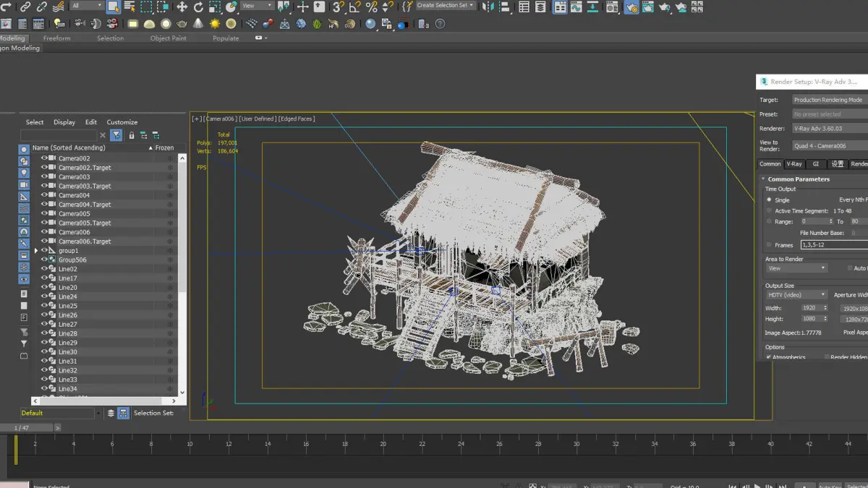Screen dimensions: 868x488
Task: Select Group506 in the scene list
Action: pyautogui.click(x=72, y=260)
